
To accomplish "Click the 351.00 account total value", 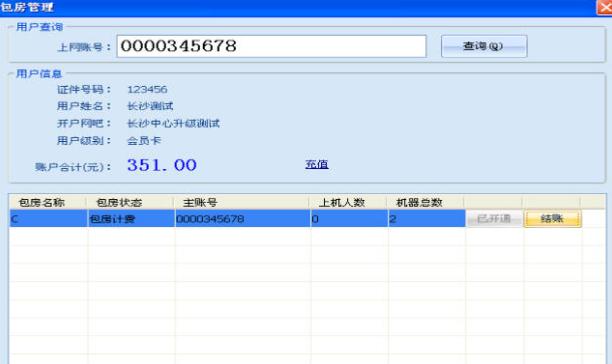I will tap(162, 165).
